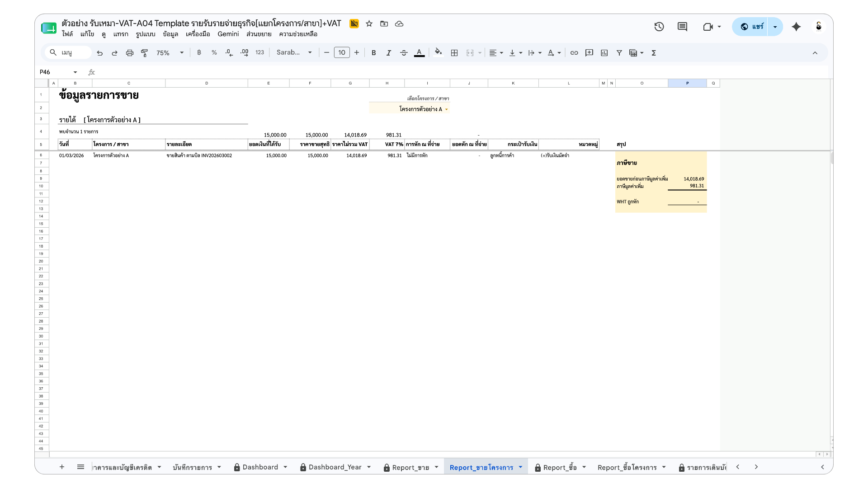Switch to Dashboard_Year sheet tab
The height and width of the screenshot is (488, 868).
[x=335, y=467]
